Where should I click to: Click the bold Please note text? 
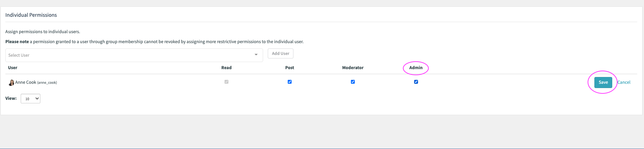tap(17, 42)
